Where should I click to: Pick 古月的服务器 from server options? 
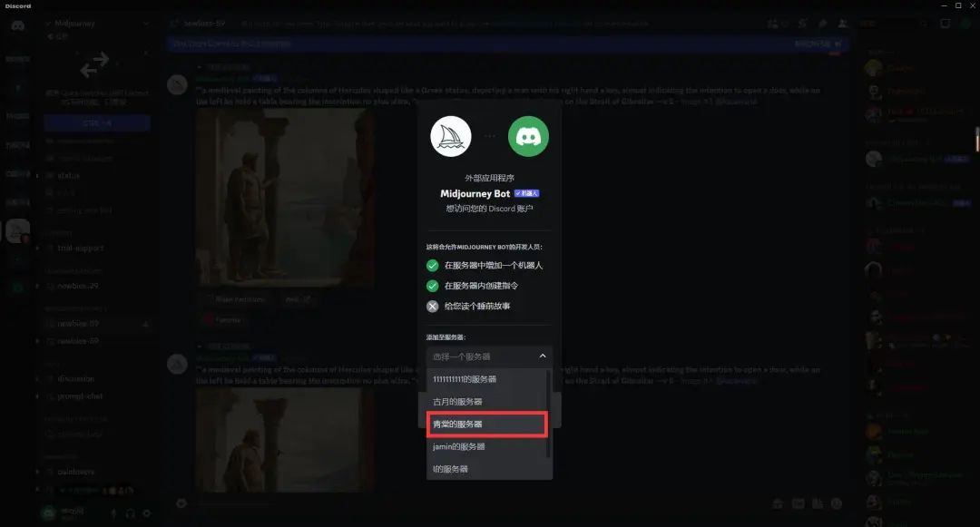(487, 402)
